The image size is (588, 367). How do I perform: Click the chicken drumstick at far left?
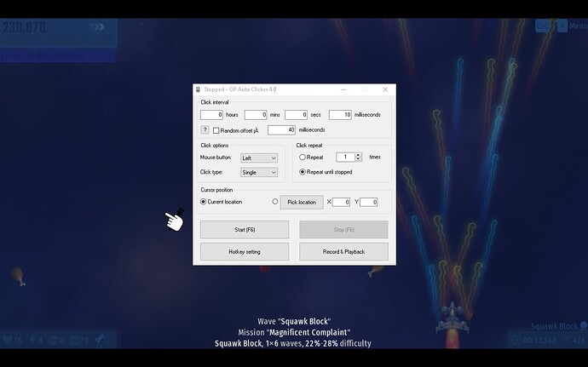tap(17, 276)
